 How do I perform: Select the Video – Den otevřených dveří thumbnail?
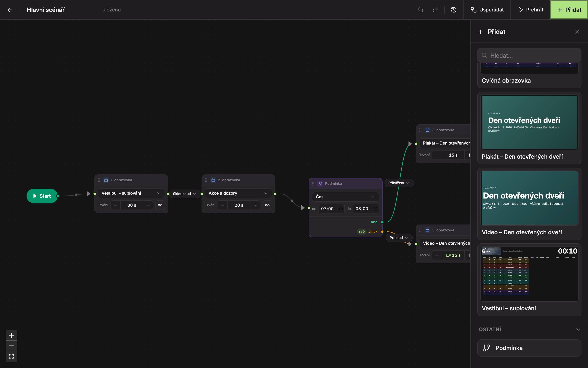click(x=529, y=198)
